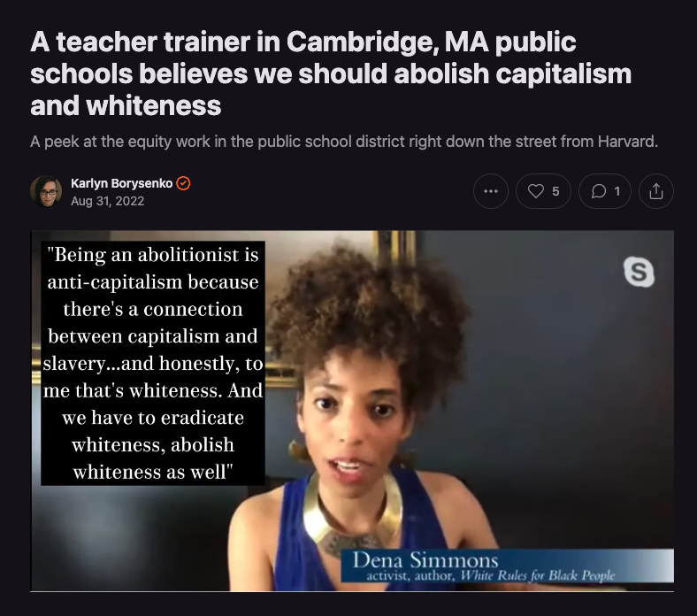Share the article using the share icon
Viewport: 697px width, 616px height.
(x=656, y=191)
